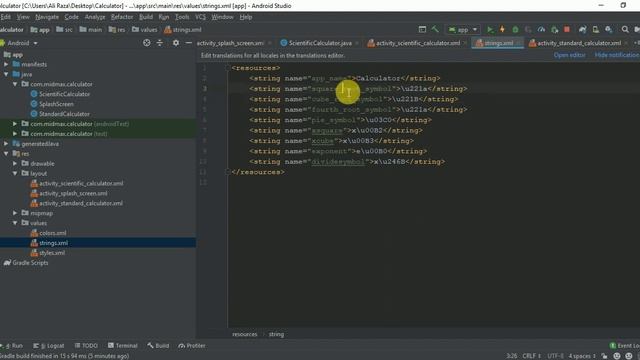The height and width of the screenshot is (360, 640).
Task: Open the AVD Manager icon
Action: 596,29
